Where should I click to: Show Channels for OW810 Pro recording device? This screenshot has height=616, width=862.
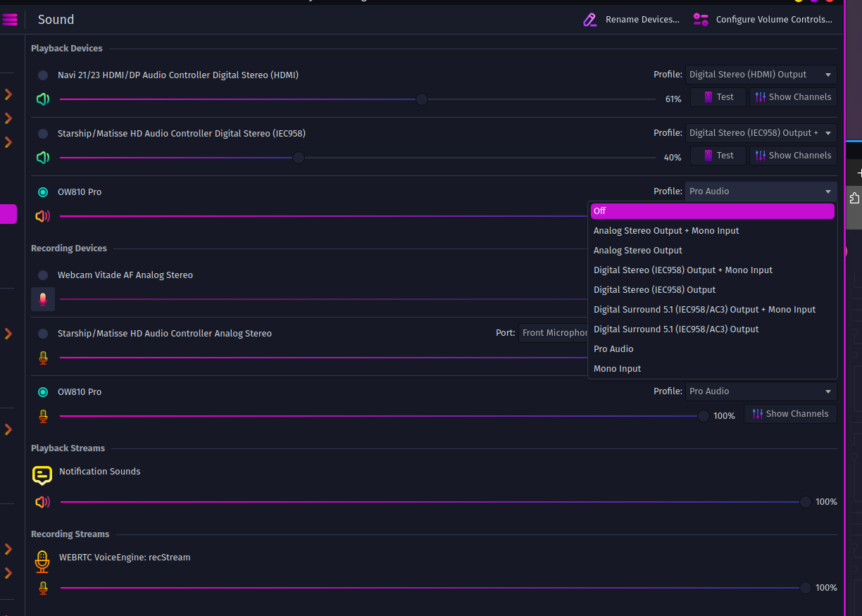790,414
